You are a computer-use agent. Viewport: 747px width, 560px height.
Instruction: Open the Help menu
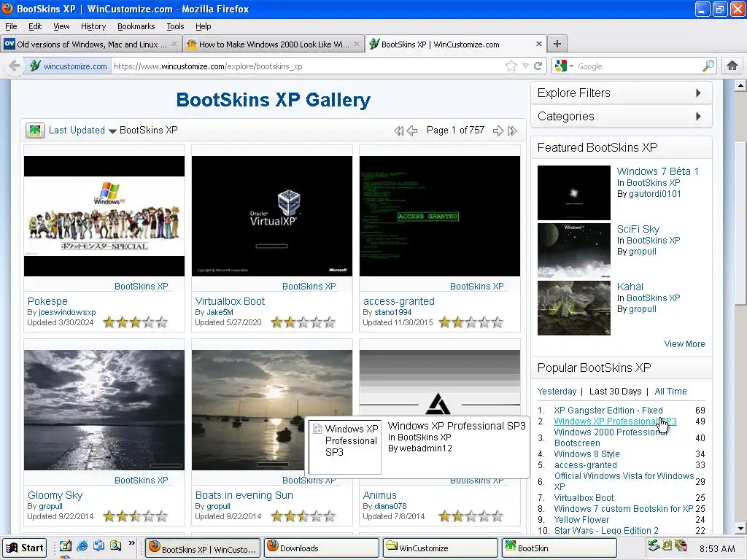tap(203, 26)
